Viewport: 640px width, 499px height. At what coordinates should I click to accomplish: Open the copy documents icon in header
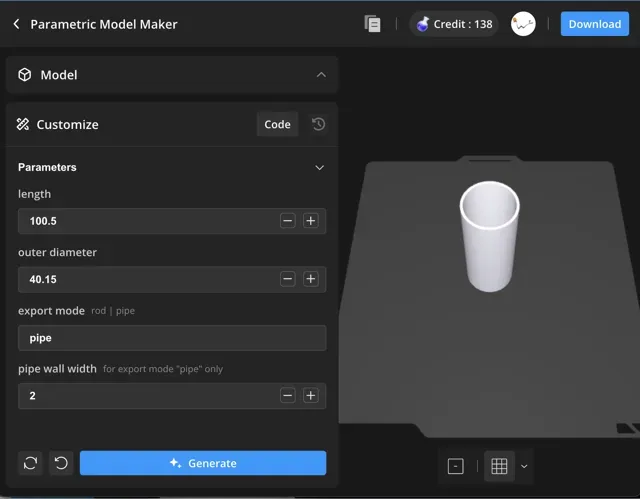372,24
